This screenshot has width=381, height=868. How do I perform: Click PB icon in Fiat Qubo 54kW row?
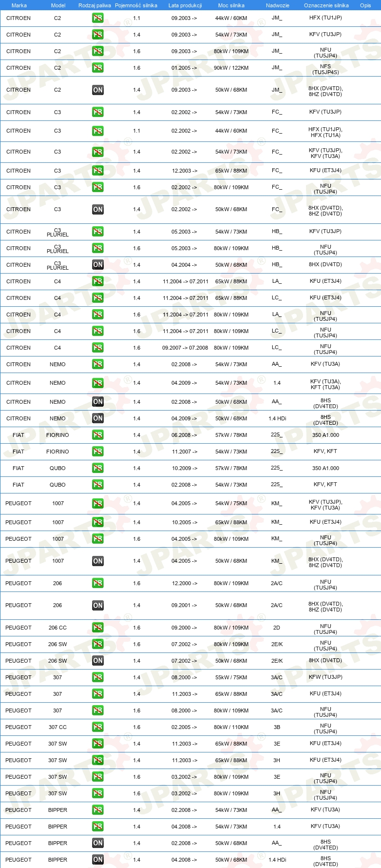98,485
